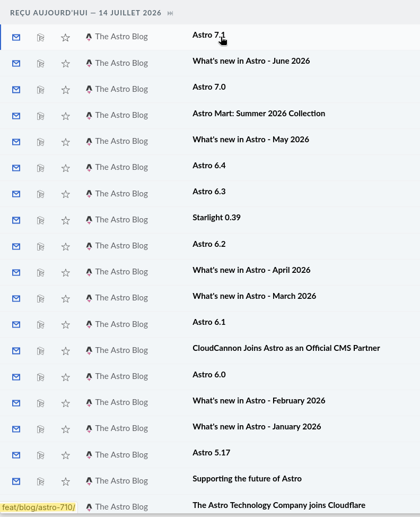Open labels icon for What's new May 2026

coord(40,142)
